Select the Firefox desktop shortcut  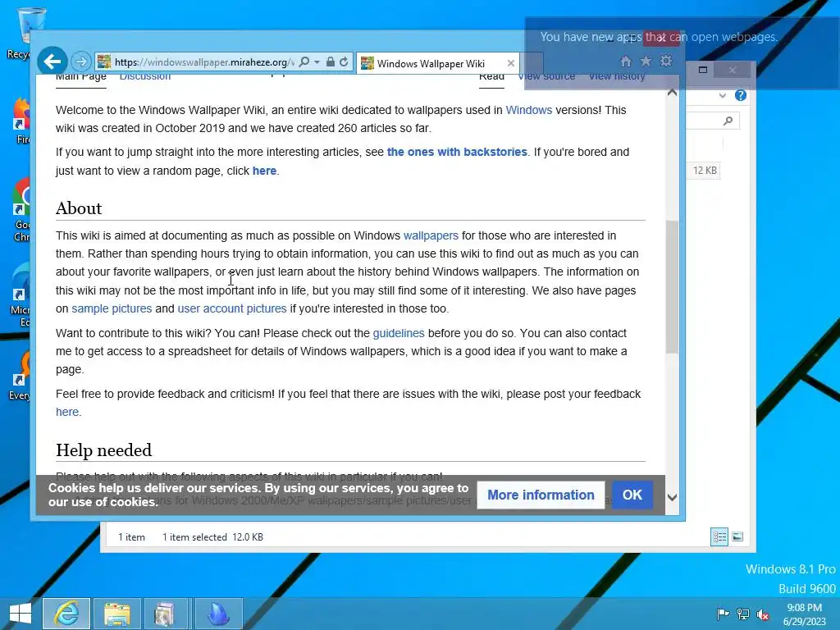[20, 121]
